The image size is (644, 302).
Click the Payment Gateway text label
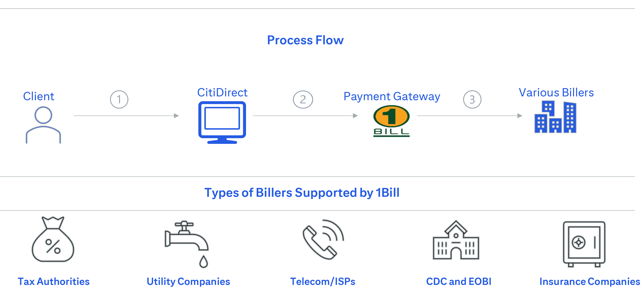click(x=391, y=96)
